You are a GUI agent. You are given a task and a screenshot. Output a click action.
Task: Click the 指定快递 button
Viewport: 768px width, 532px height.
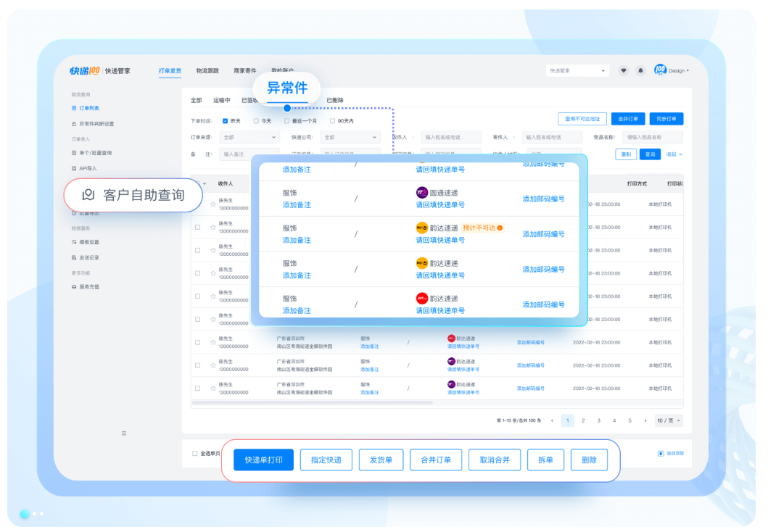(x=326, y=460)
